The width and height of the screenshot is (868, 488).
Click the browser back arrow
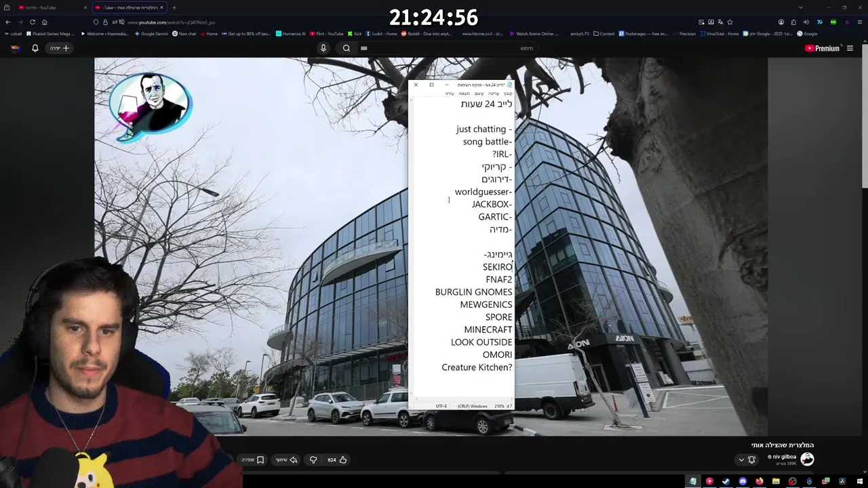click(8, 22)
